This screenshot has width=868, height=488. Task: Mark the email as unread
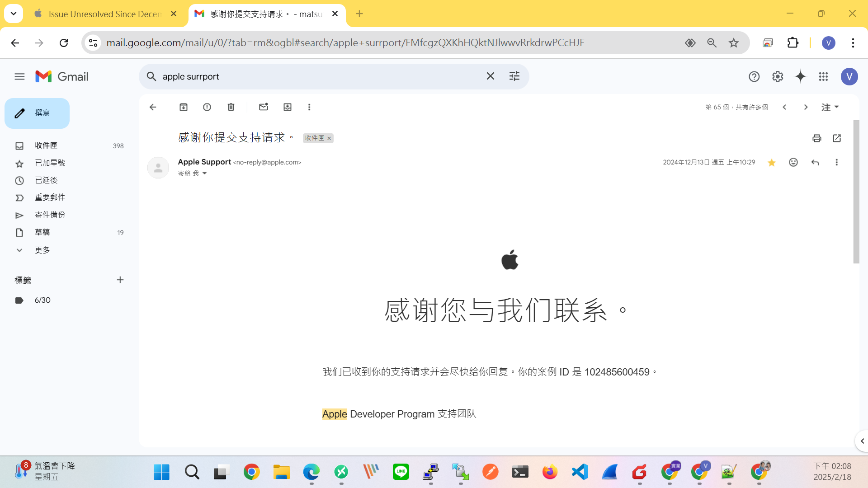point(264,107)
